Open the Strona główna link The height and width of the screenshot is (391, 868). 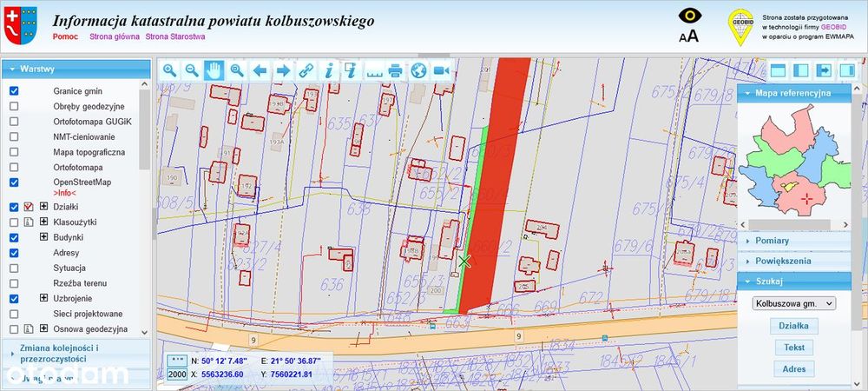click(115, 36)
